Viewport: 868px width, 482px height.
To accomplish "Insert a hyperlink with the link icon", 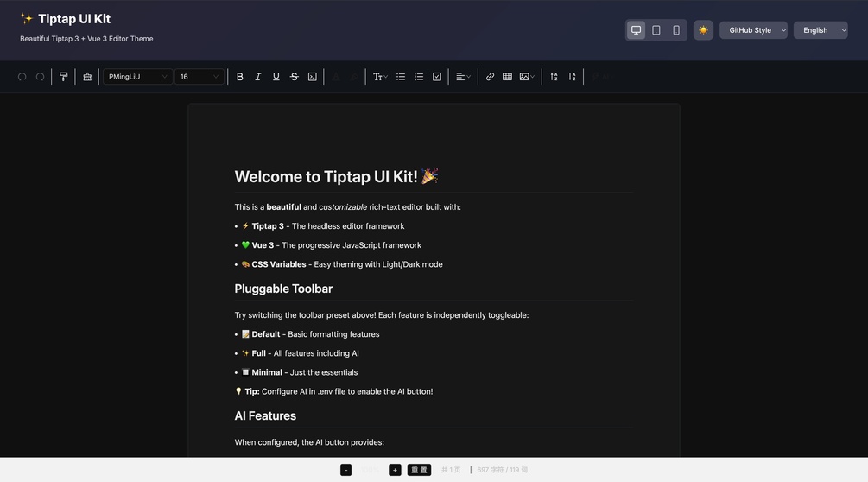I will pos(490,77).
